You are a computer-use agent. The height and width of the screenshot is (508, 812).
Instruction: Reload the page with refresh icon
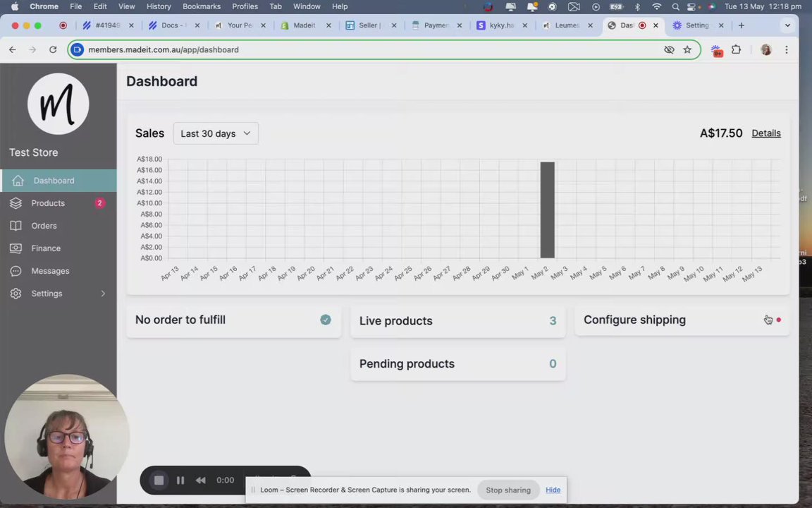tap(53, 50)
